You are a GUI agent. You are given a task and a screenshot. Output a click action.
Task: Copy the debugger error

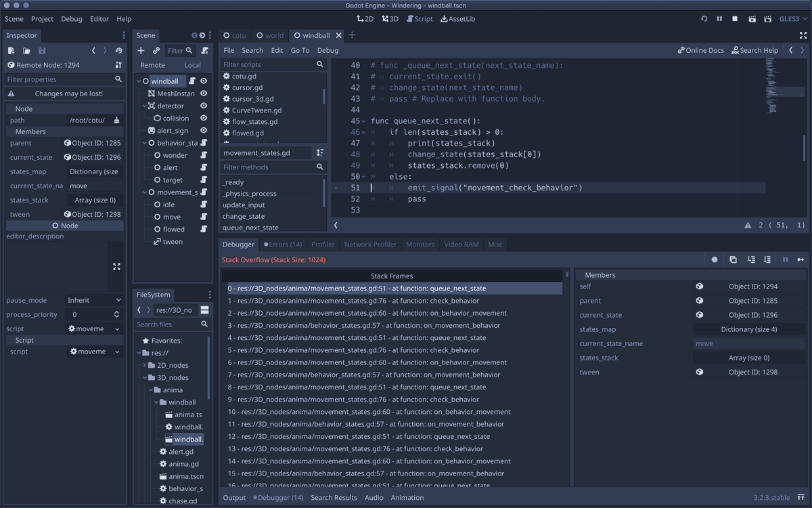(x=733, y=259)
